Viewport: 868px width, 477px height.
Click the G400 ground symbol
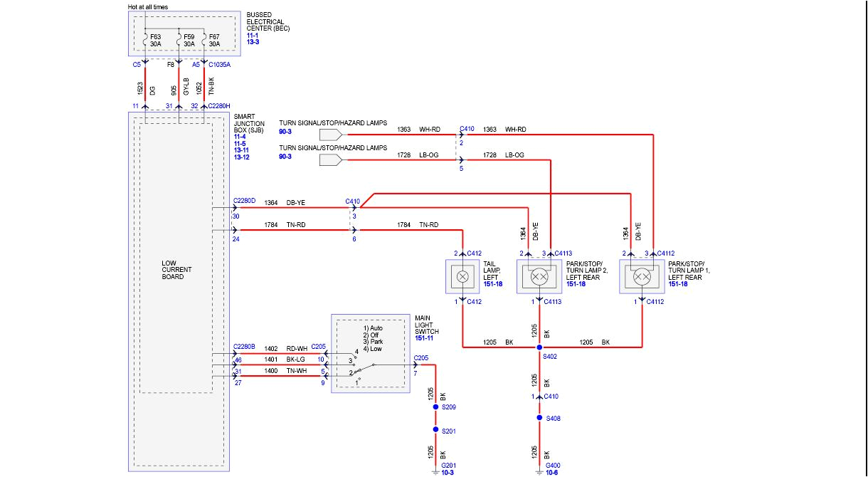pyautogui.click(x=539, y=471)
